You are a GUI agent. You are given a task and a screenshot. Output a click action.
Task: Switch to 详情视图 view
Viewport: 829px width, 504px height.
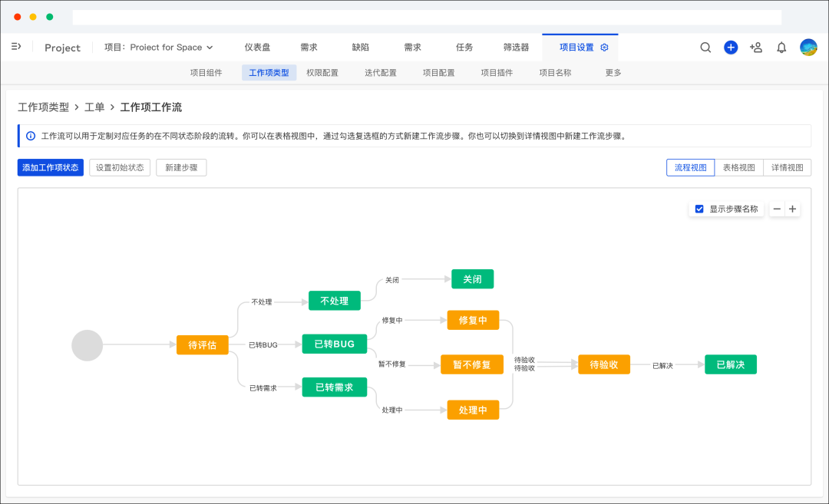tap(787, 167)
